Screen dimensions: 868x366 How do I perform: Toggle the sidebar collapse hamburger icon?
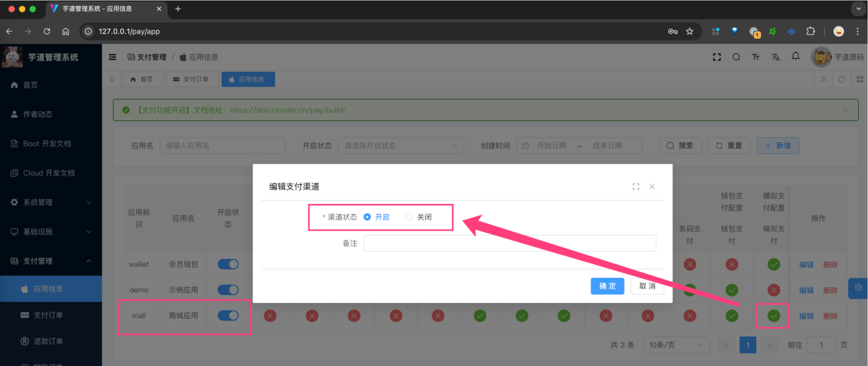pos(112,57)
